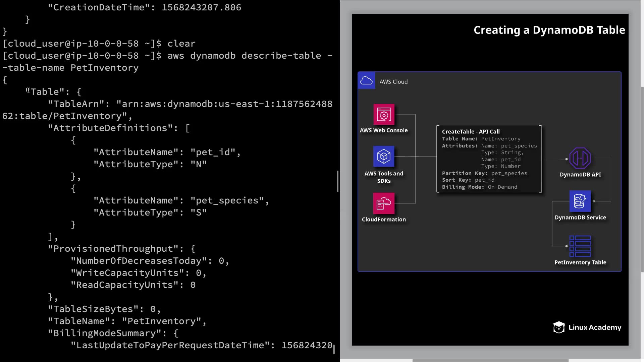Click the PetInventory Table icon
Screen dimensions: 644x362
580,246
